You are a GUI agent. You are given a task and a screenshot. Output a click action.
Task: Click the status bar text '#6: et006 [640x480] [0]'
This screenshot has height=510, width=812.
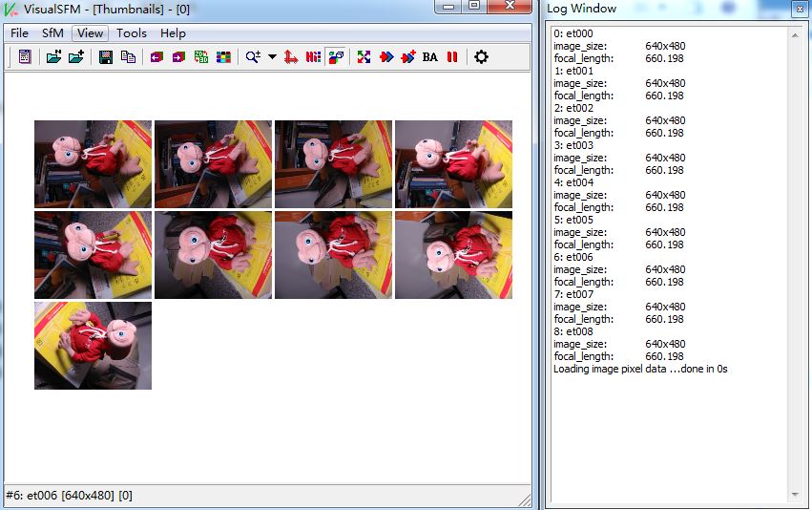(x=69, y=496)
